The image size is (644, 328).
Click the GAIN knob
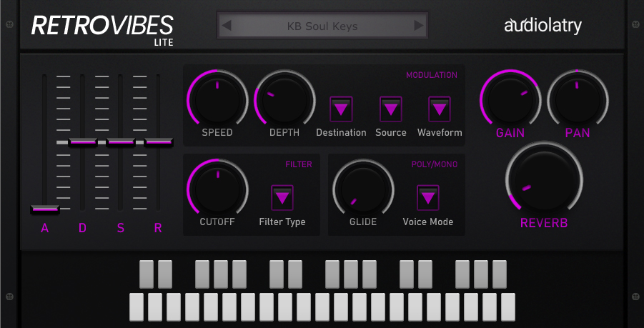coord(510,100)
